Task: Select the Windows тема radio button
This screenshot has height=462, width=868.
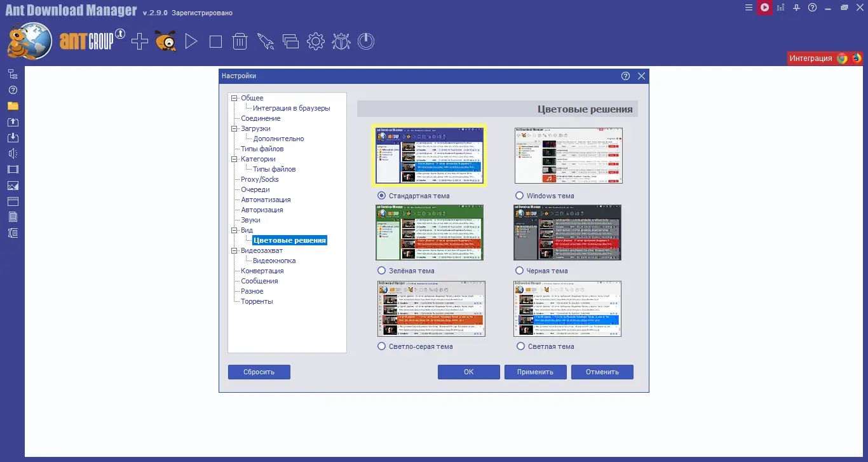Action: pyautogui.click(x=519, y=196)
